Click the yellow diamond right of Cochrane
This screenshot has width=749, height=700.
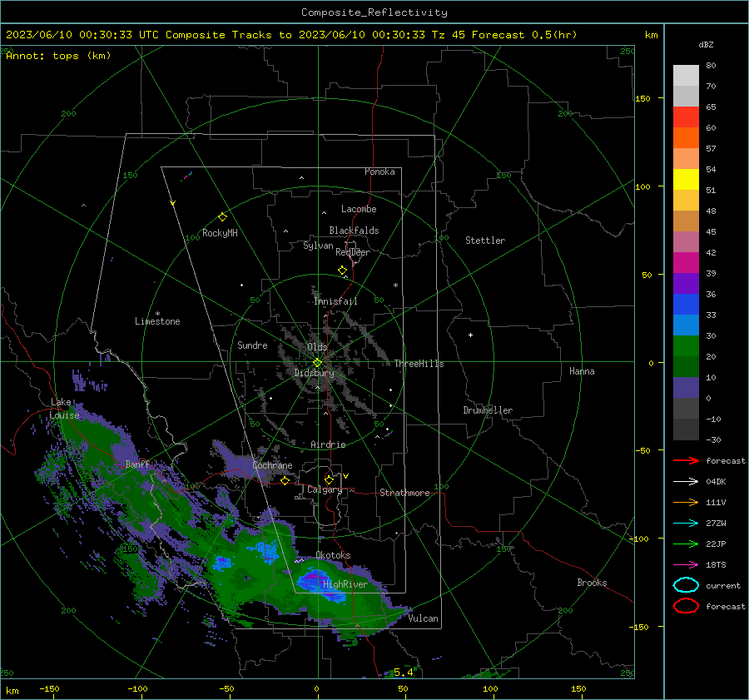click(x=285, y=480)
